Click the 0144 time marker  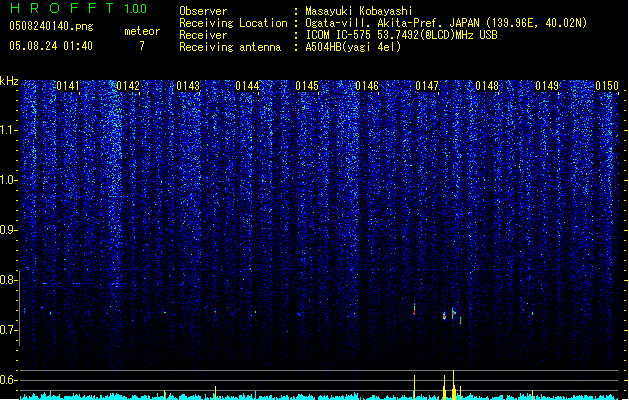[248, 86]
